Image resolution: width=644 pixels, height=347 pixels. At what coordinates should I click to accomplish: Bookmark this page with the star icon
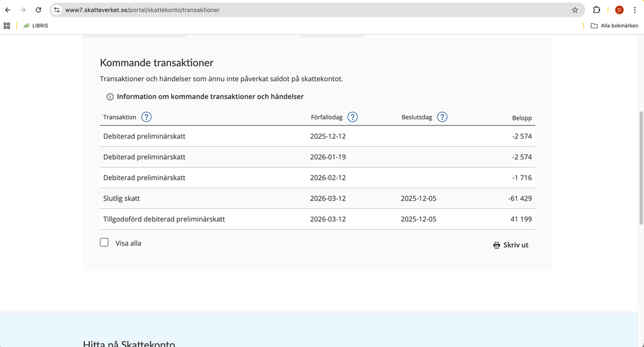pos(575,10)
